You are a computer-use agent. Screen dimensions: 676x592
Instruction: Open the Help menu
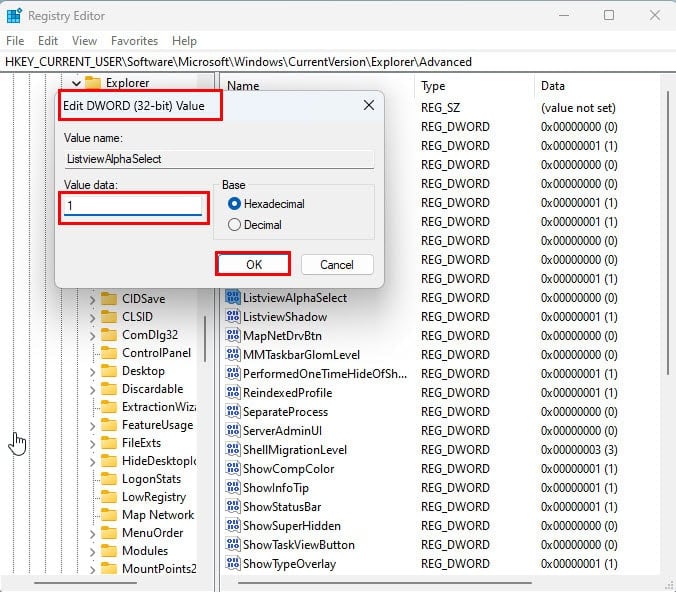(x=184, y=41)
